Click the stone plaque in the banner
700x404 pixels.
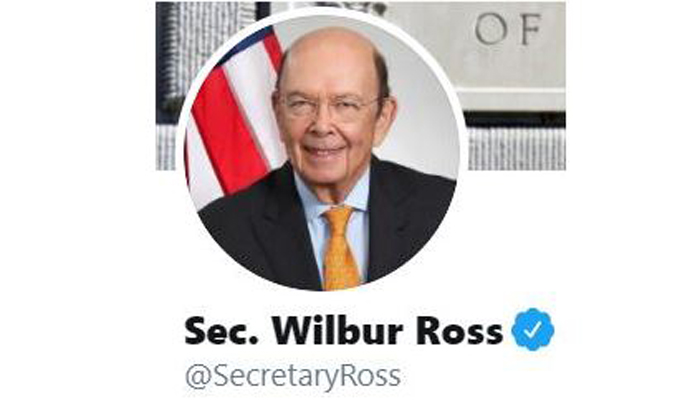pyautogui.click(x=491, y=56)
